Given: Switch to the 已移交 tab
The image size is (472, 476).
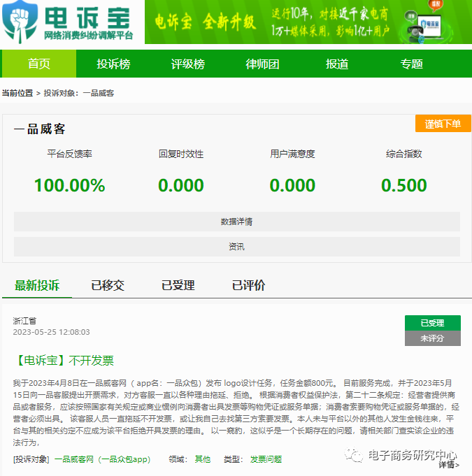Looking at the screenshot, I should [x=108, y=285].
